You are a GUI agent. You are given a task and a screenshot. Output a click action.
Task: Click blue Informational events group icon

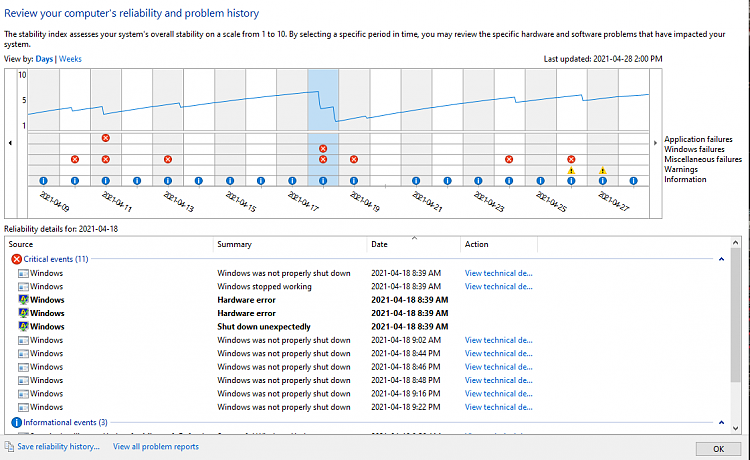tap(16, 423)
